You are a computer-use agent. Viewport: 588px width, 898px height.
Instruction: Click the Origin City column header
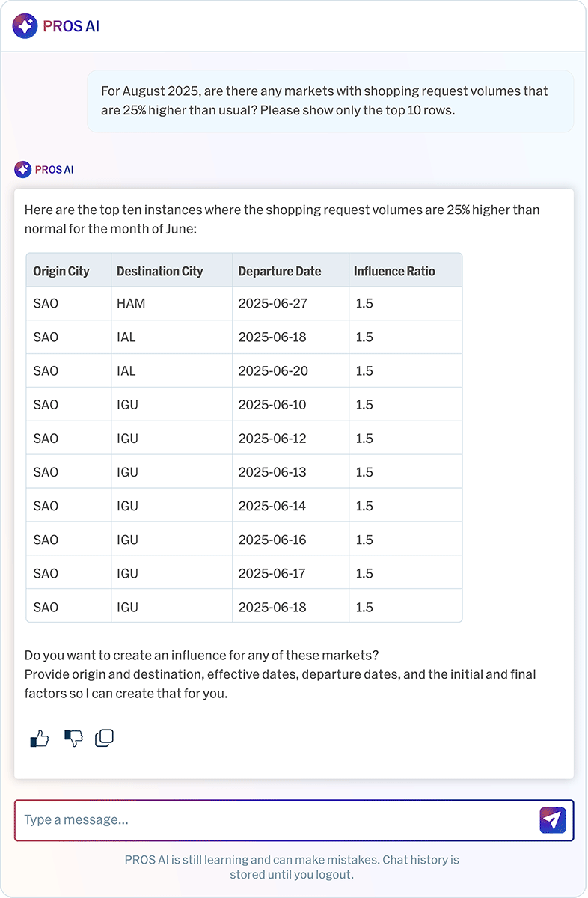pos(61,271)
